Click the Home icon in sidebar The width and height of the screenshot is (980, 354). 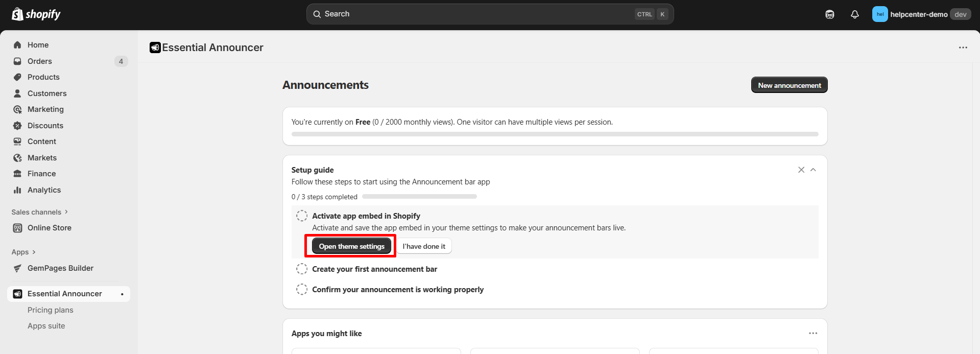tap(17, 45)
